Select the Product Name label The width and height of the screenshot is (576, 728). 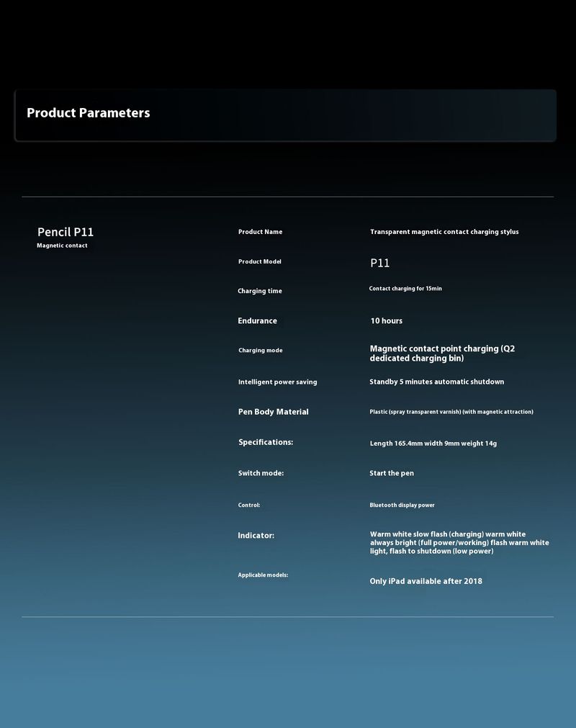pyautogui.click(x=260, y=232)
